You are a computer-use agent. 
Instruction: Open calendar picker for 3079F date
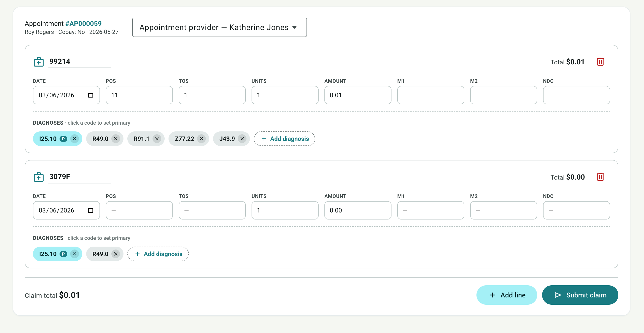pos(91,210)
